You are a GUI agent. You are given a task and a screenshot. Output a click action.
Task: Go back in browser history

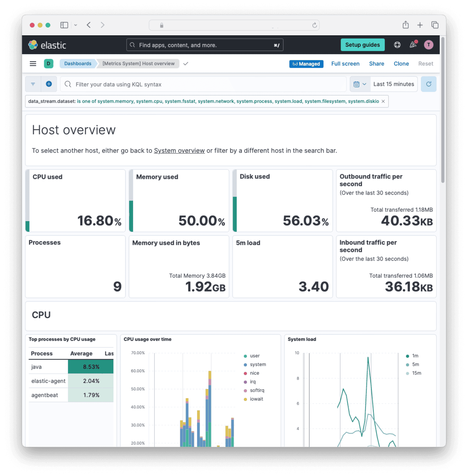pyautogui.click(x=89, y=25)
